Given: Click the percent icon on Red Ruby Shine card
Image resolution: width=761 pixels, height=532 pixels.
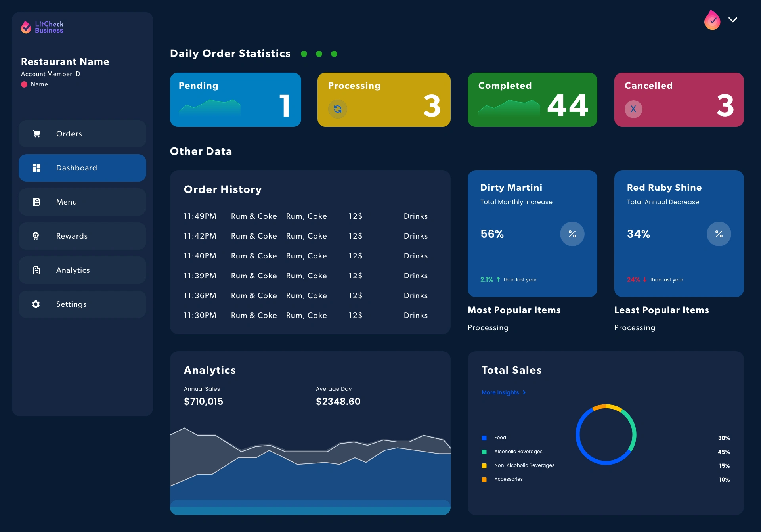Looking at the screenshot, I should click(719, 234).
